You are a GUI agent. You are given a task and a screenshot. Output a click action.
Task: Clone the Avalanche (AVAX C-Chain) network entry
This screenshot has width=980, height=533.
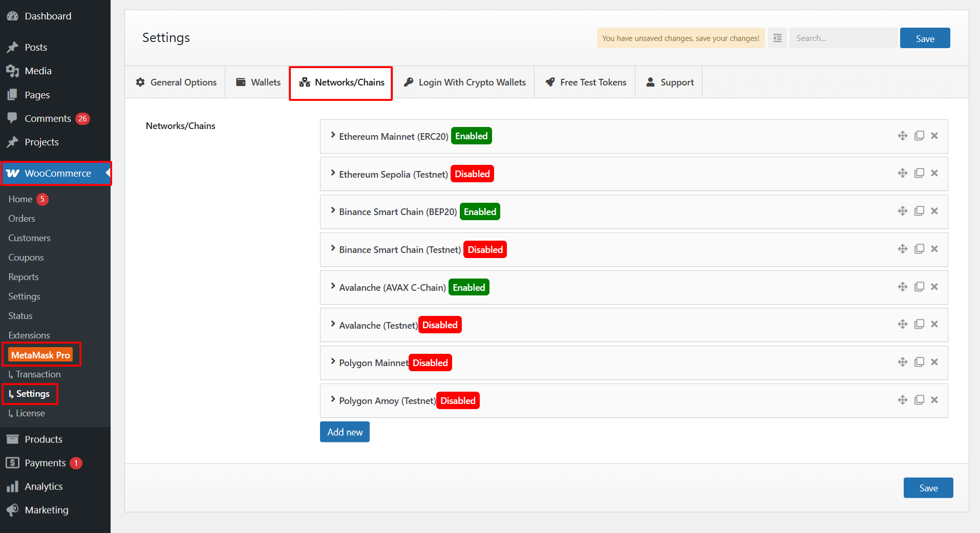click(919, 287)
